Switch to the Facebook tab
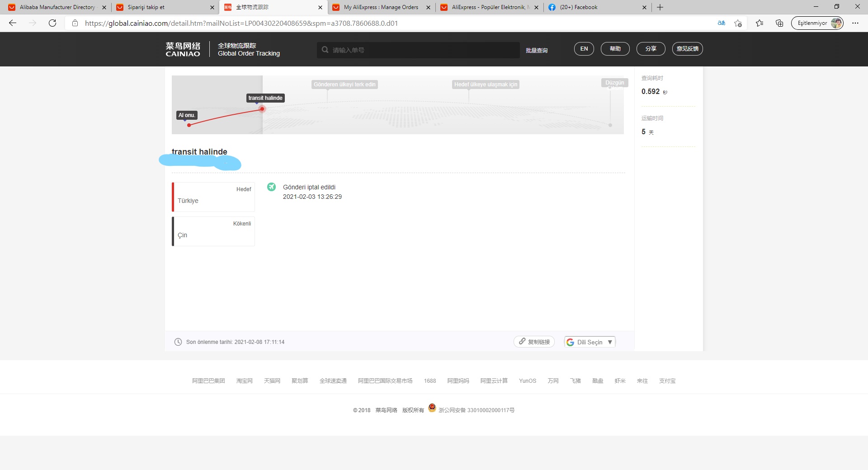Viewport: 868px width, 470px height. pos(597,7)
